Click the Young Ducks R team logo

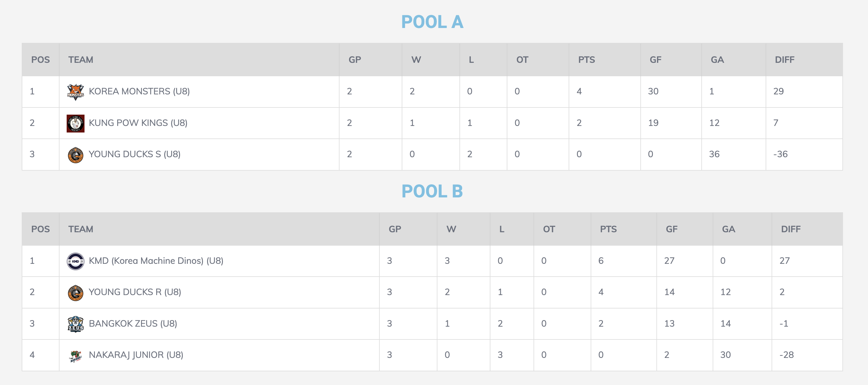76,293
